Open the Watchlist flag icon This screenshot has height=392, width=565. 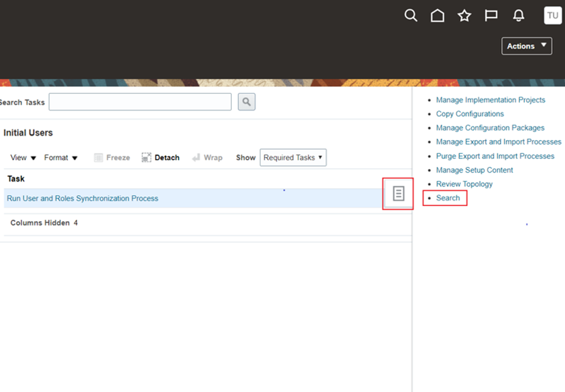point(491,16)
